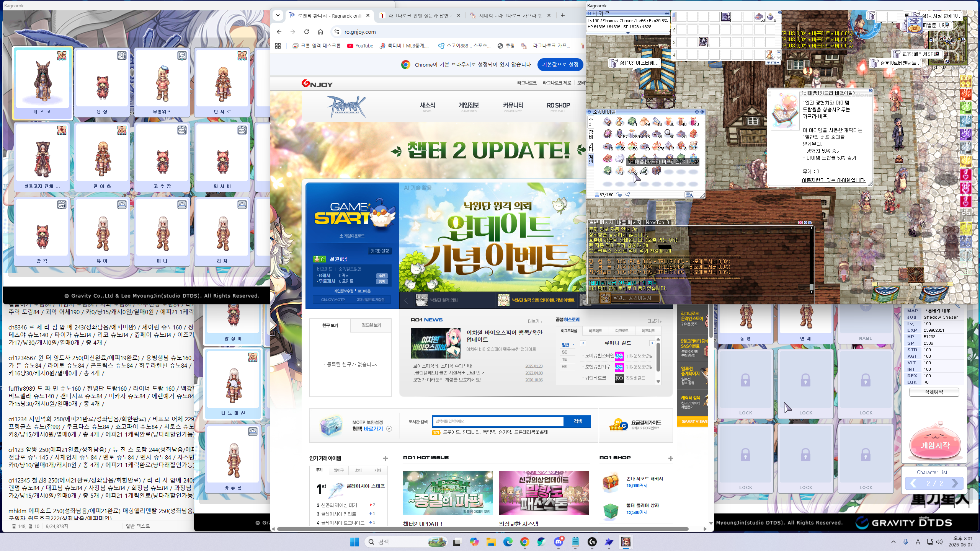This screenshot has height=551, width=980.
Task: Toggle the inventory lock icon
Action: pyautogui.click(x=619, y=195)
